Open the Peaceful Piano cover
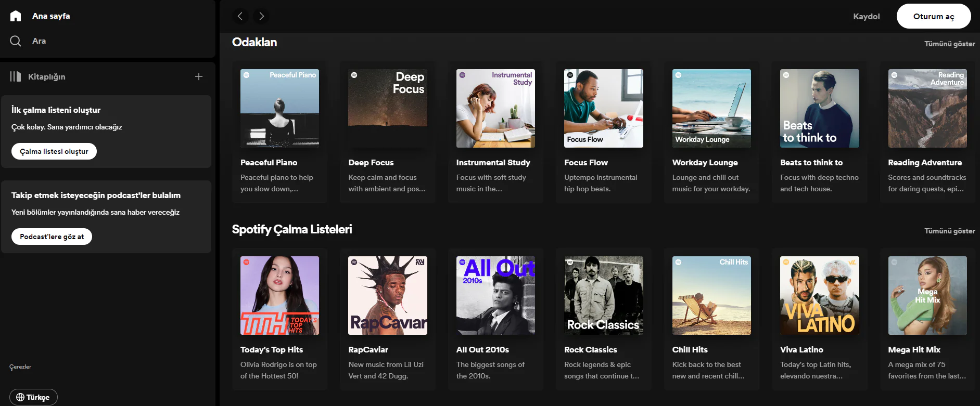Screen dimensions: 980x406 (x=279, y=108)
